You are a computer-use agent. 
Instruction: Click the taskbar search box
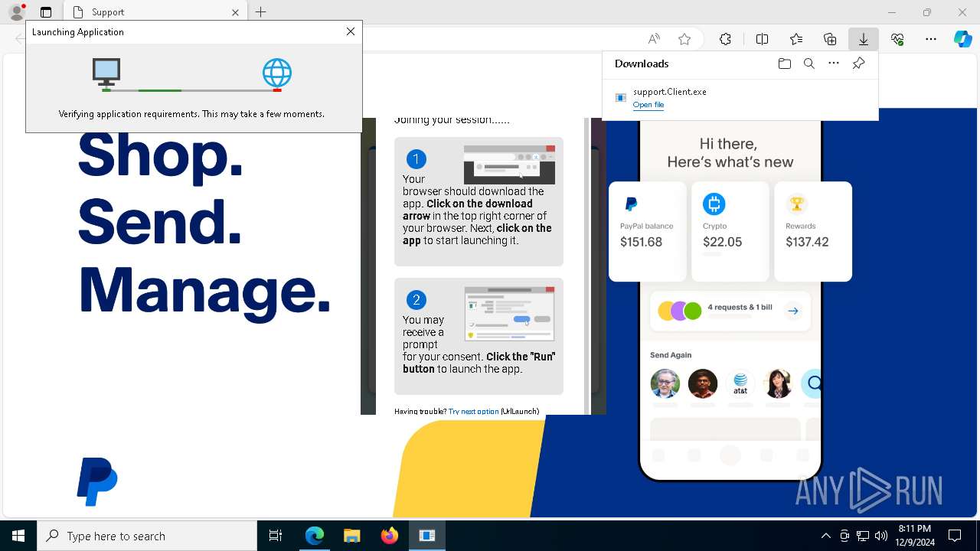pos(147,536)
